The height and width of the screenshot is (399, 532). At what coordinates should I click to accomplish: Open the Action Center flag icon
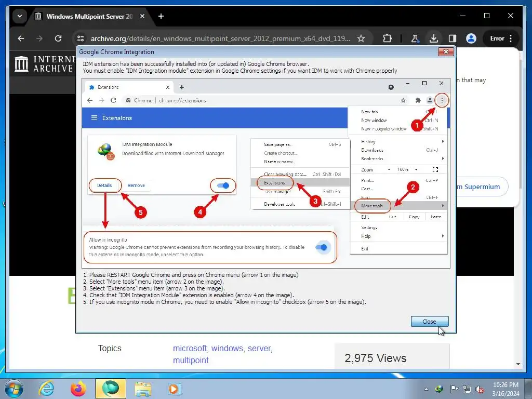454,389
